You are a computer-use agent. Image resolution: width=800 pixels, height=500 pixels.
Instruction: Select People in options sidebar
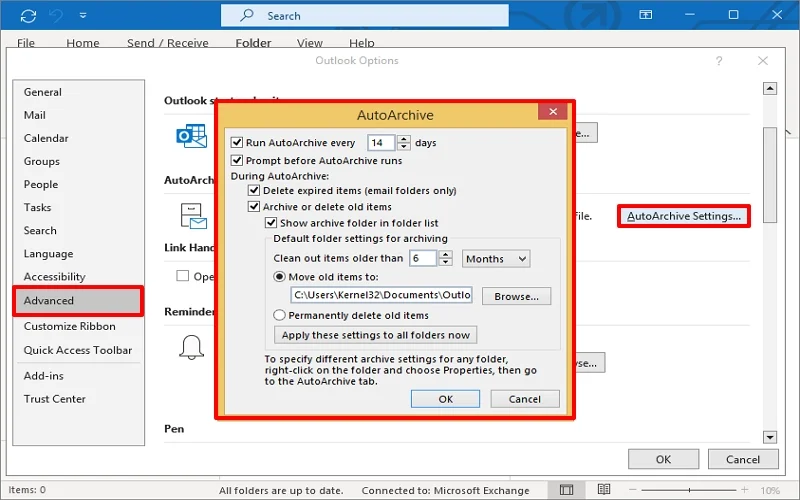coord(78,184)
